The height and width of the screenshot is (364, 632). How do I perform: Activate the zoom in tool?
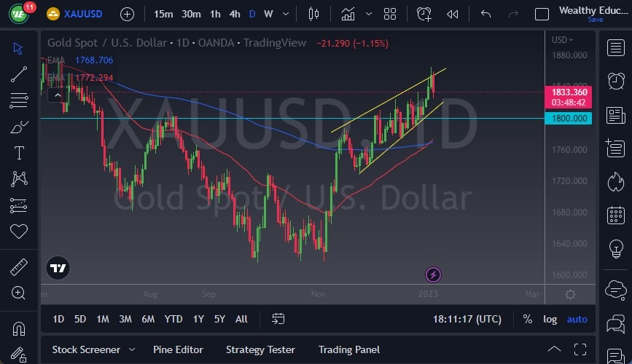[x=18, y=293]
